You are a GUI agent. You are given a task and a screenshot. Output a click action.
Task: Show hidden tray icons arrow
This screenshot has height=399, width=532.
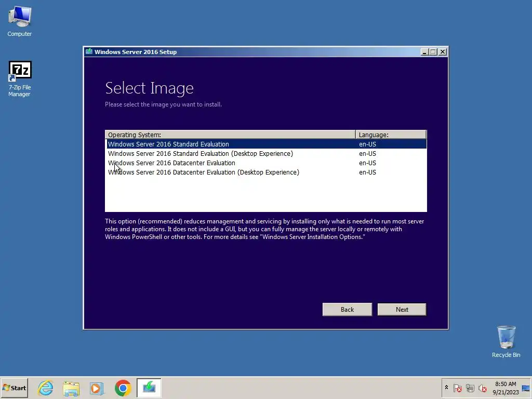(x=446, y=388)
